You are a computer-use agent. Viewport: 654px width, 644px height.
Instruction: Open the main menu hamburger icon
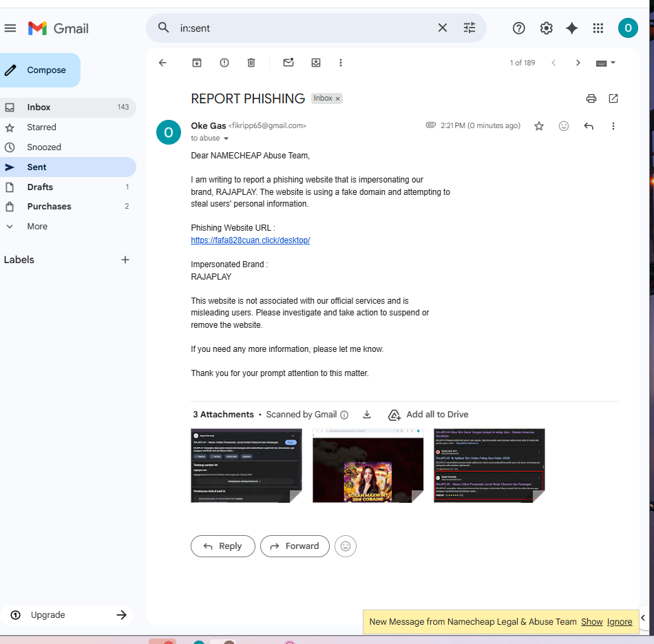tap(10, 28)
